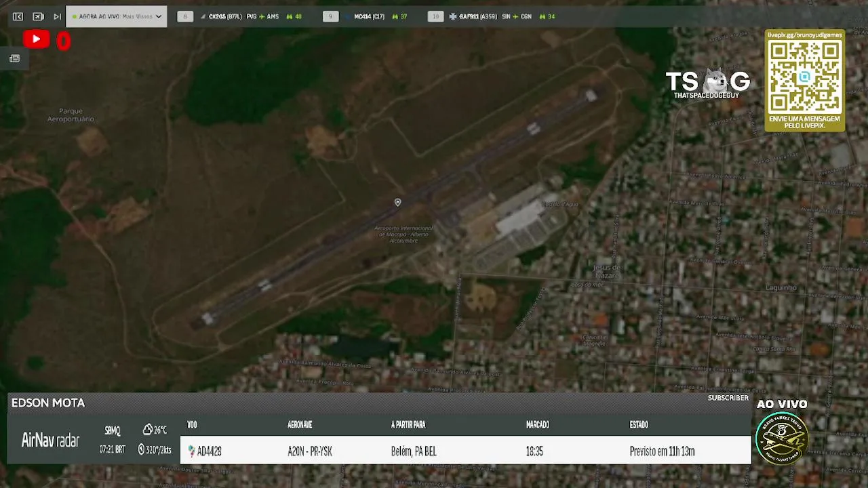
Task: Open the layers panel icon on left edge
Action: coord(14,58)
